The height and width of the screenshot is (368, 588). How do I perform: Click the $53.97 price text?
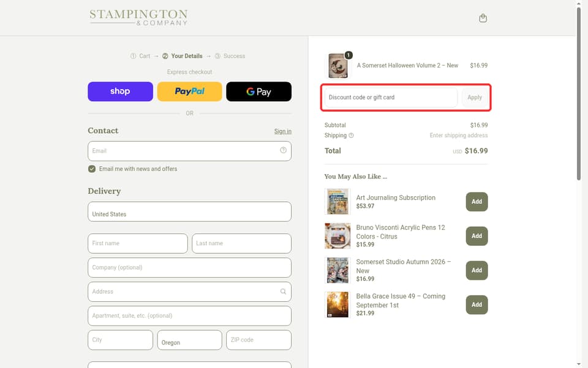(x=365, y=206)
